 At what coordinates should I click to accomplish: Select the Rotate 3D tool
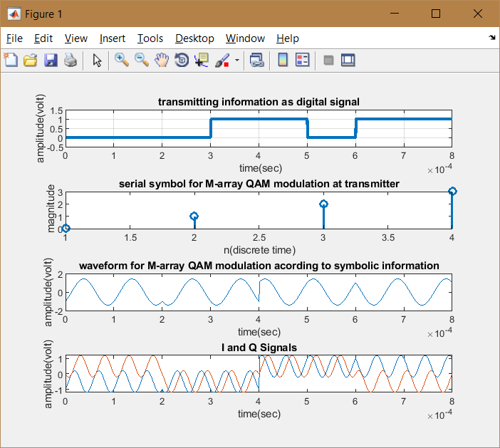pos(182,60)
